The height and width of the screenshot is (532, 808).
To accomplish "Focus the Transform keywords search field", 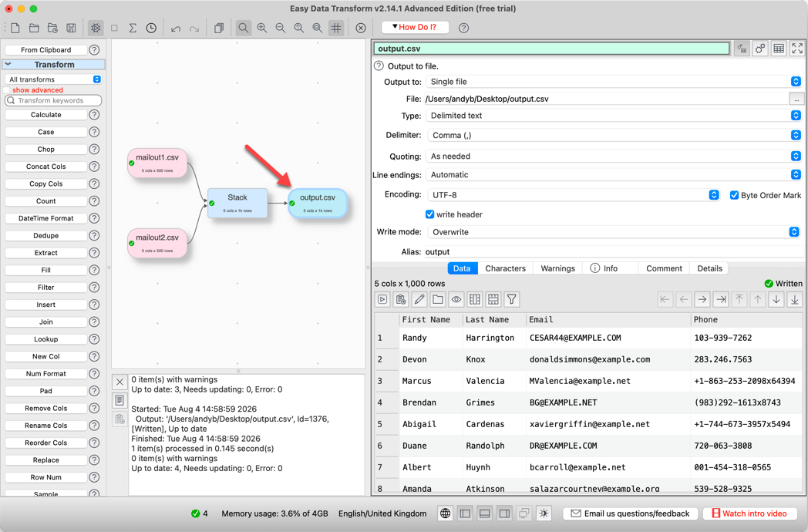I will (53, 100).
